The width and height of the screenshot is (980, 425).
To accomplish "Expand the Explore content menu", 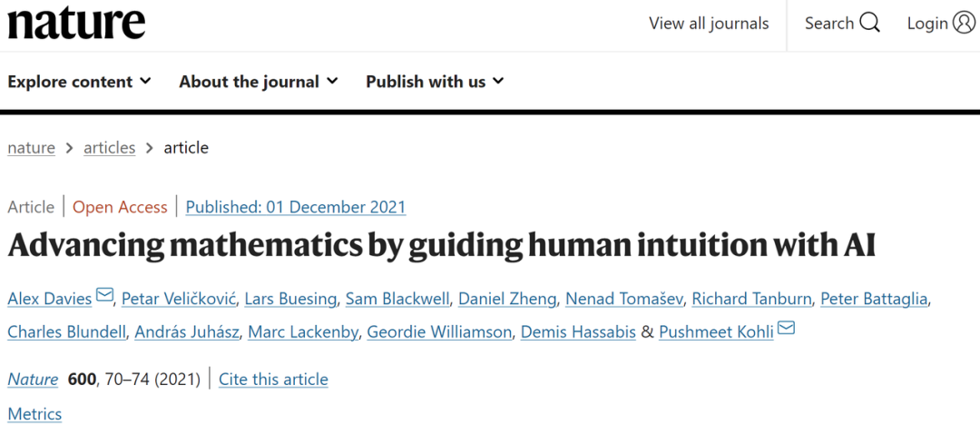I will 79,82.
